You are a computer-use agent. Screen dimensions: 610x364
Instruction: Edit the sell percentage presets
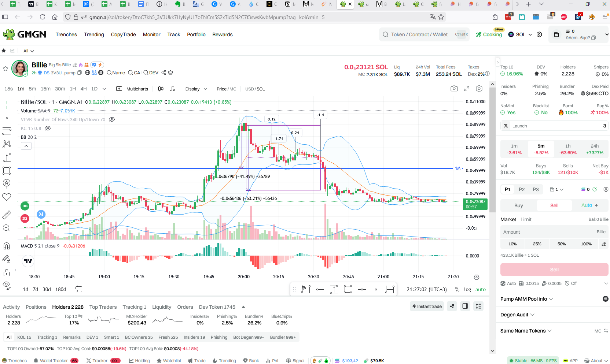tap(603, 244)
